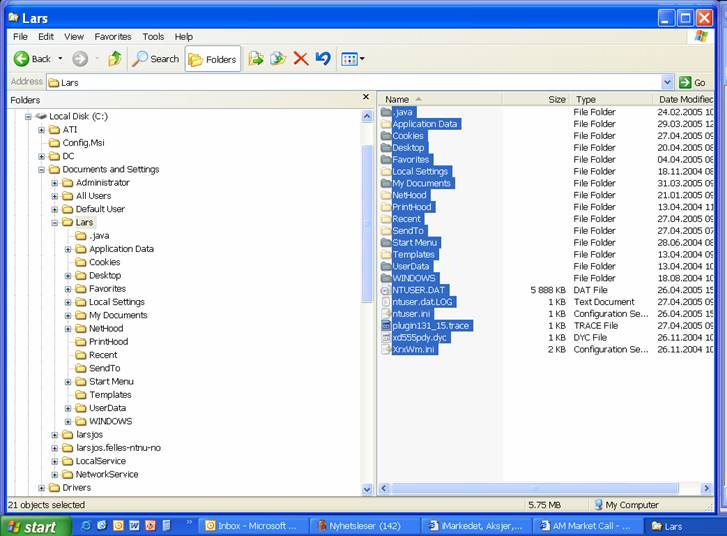The width and height of the screenshot is (727, 536).
Task: Open the Favorites menu
Action: [112, 36]
